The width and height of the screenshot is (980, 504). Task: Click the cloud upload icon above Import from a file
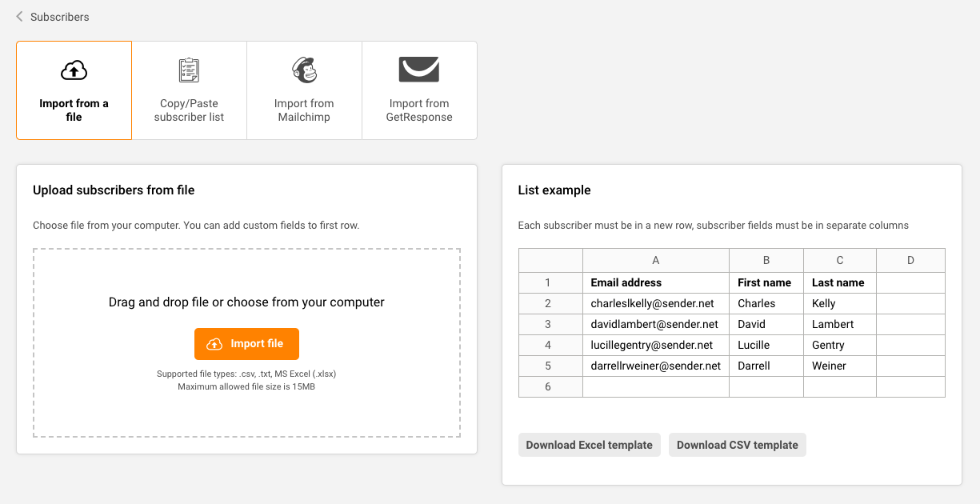[74, 71]
